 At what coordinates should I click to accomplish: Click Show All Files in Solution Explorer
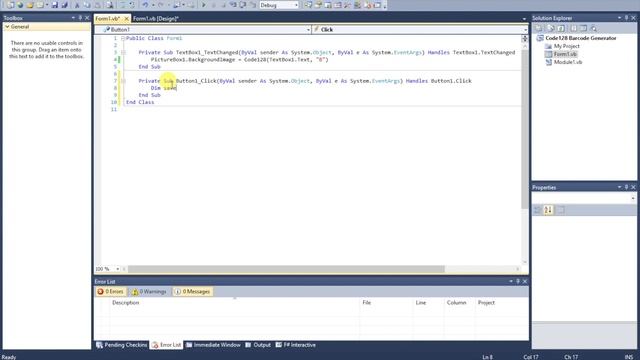(551, 28)
